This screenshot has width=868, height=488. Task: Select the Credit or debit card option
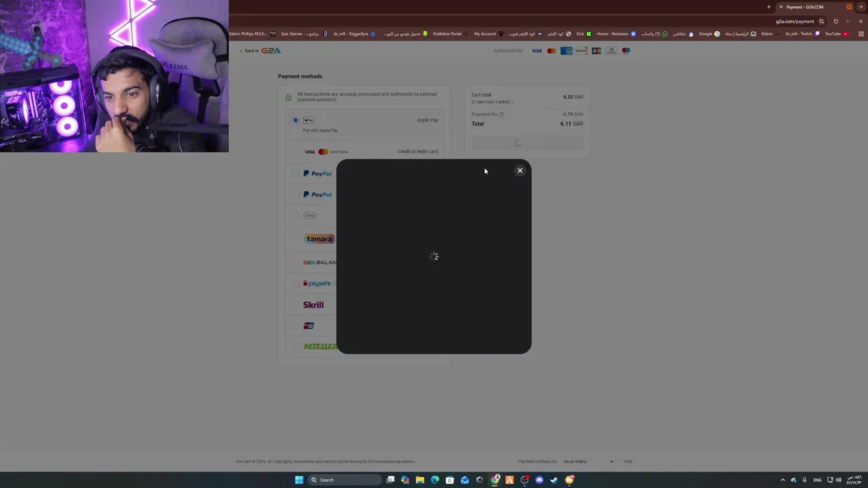click(x=366, y=151)
